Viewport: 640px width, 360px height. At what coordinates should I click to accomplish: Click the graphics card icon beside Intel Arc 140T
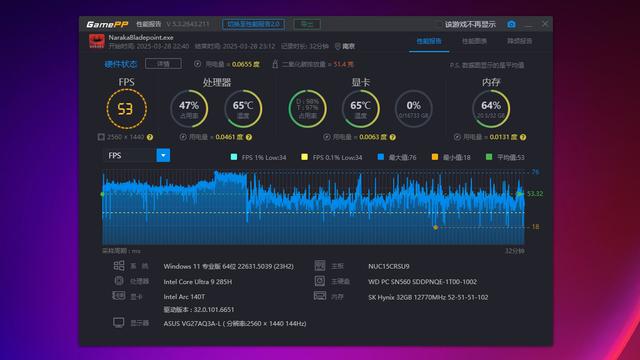[119, 296]
